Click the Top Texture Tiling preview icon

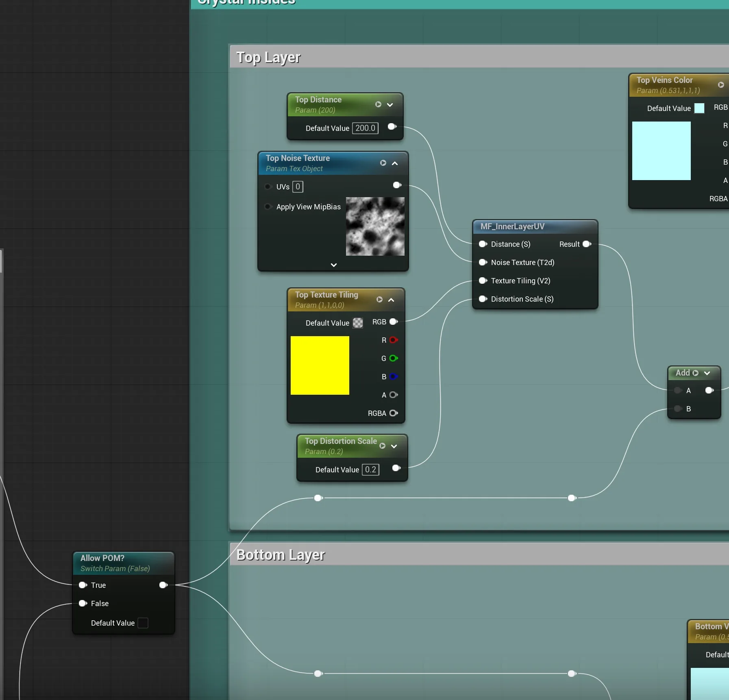pyautogui.click(x=379, y=300)
